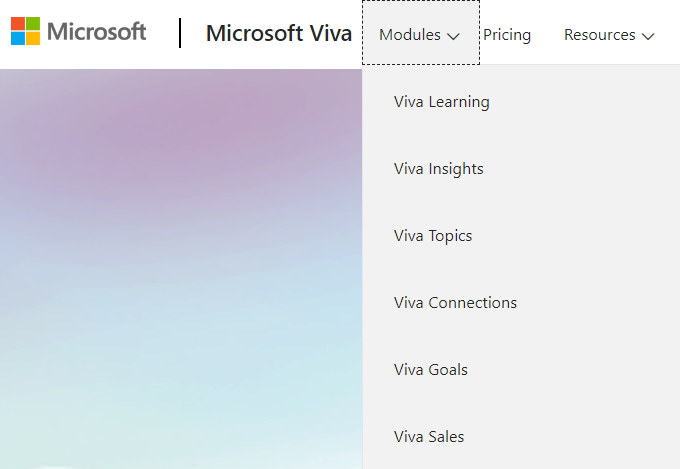
Task: Click the Microsoft four-square logo icon
Action: tap(26, 31)
